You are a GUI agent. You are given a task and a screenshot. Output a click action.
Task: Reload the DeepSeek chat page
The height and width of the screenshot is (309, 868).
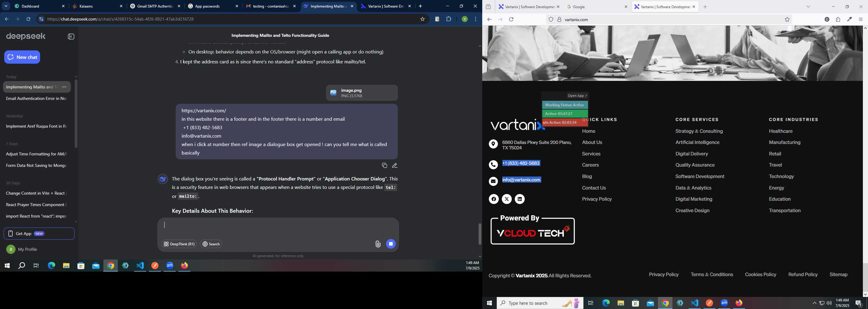click(x=28, y=19)
